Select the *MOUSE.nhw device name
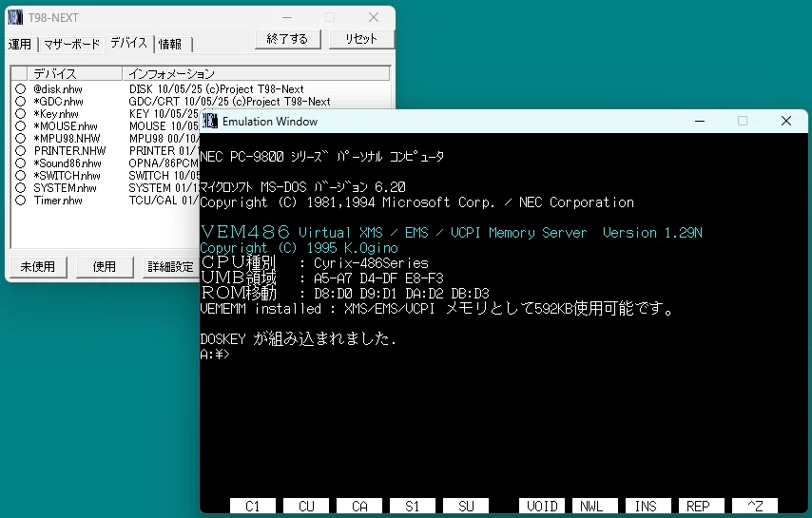This screenshot has width=812, height=518. (66, 126)
